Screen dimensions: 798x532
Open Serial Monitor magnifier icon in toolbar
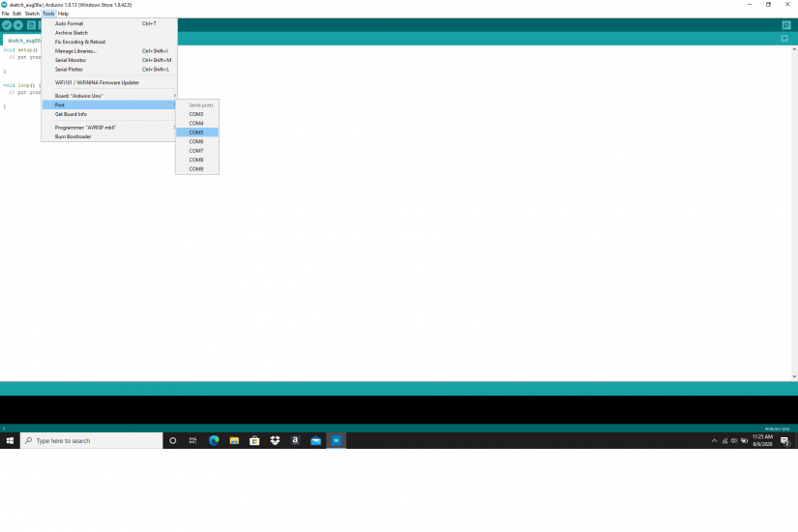(x=785, y=25)
